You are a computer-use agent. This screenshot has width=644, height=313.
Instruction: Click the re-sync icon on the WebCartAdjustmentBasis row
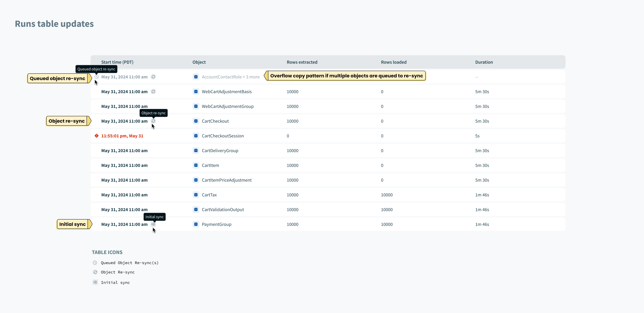153,91
